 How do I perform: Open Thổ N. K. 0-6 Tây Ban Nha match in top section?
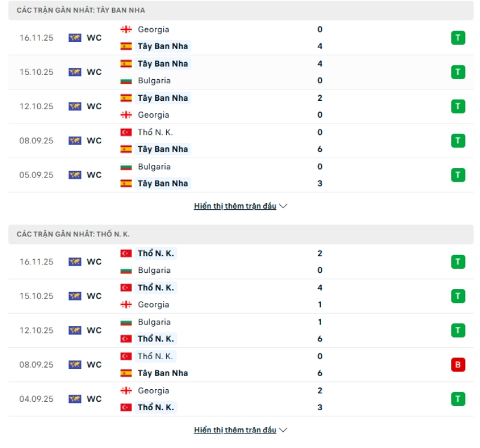click(x=240, y=141)
